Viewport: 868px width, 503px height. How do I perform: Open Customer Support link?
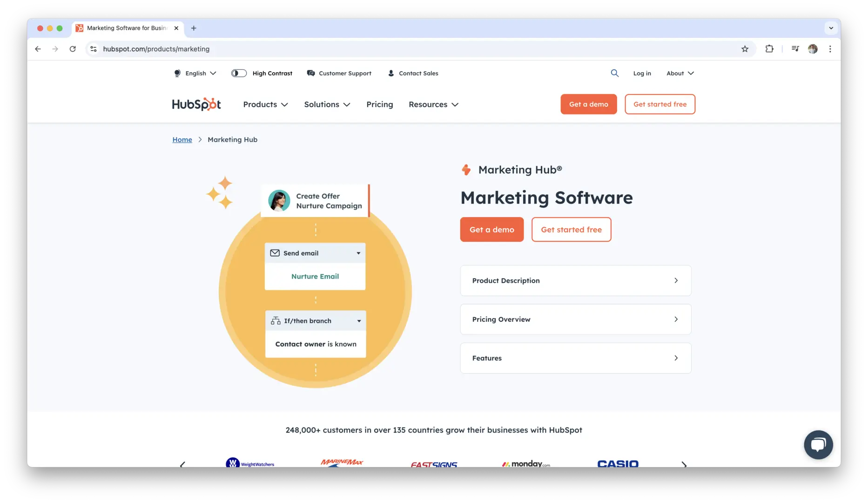pyautogui.click(x=339, y=73)
